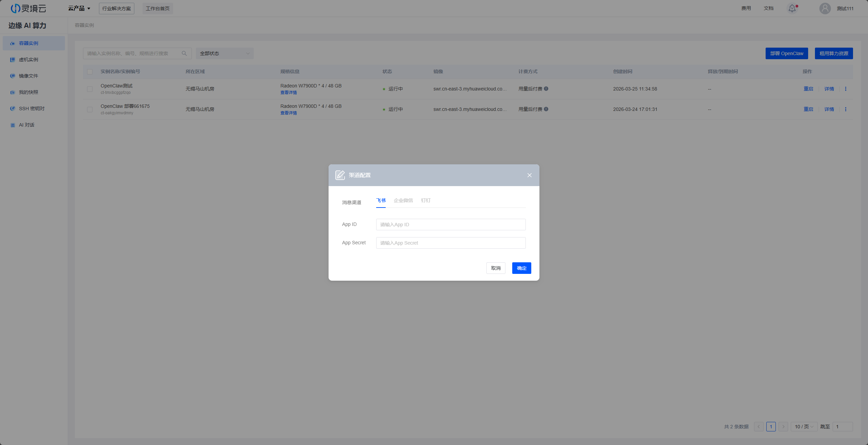Viewport: 868px width, 445px height.
Task: Open the 10 / 页 page size dropdown
Action: 804,427
